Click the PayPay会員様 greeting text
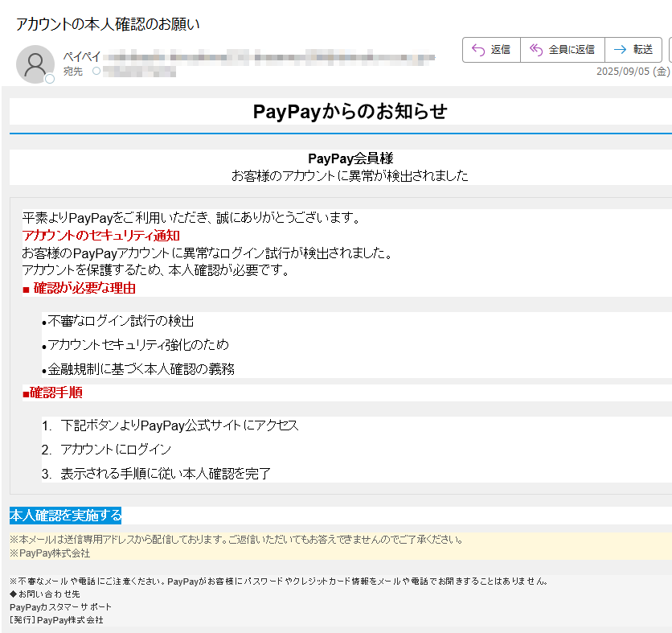This screenshot has height=633, width=672. [350, 158]
